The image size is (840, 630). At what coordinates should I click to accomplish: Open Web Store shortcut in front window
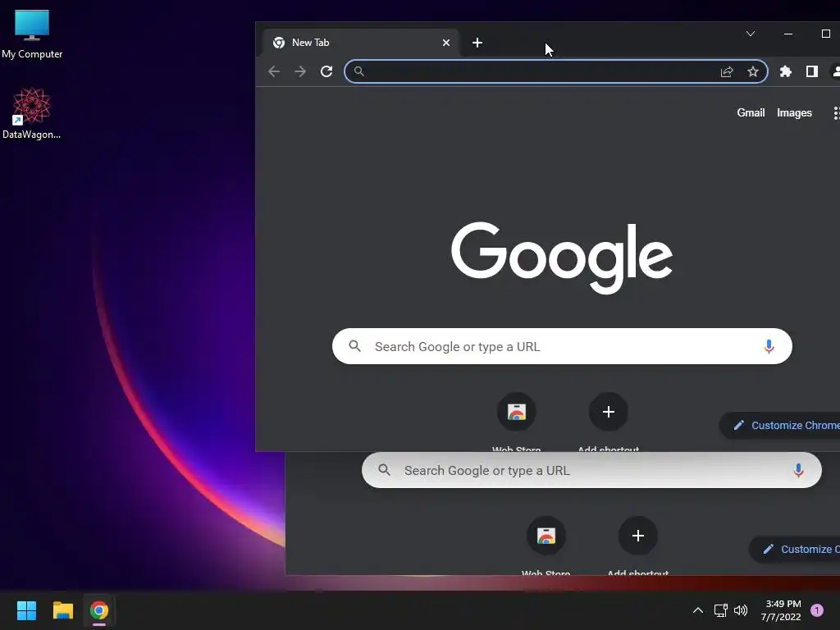pos(517,412)
